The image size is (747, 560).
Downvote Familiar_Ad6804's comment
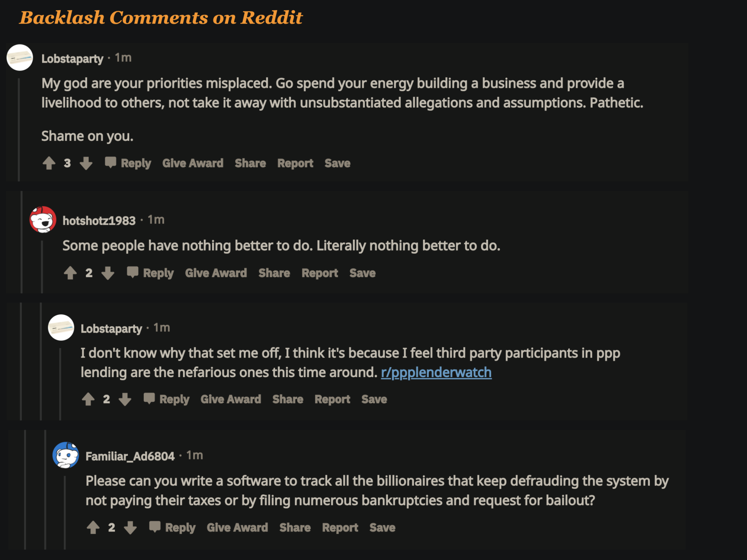coord(130,528)
